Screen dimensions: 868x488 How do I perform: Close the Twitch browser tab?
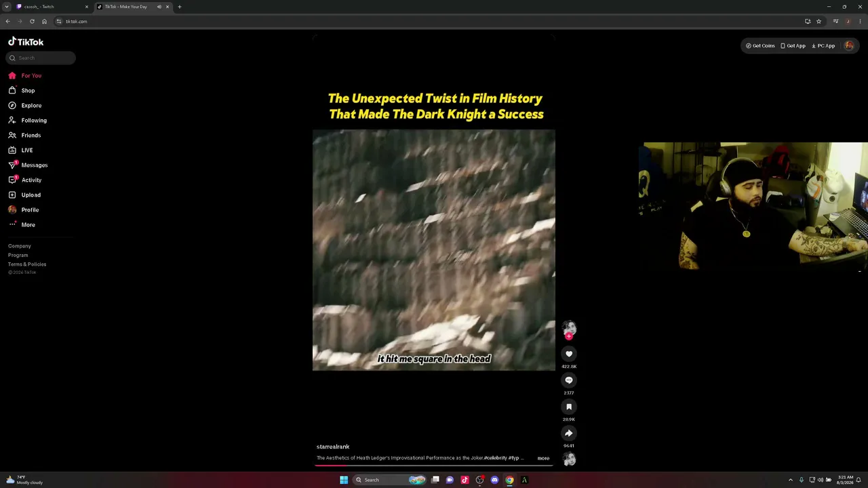pyautogui.click(x=87, y=7)
